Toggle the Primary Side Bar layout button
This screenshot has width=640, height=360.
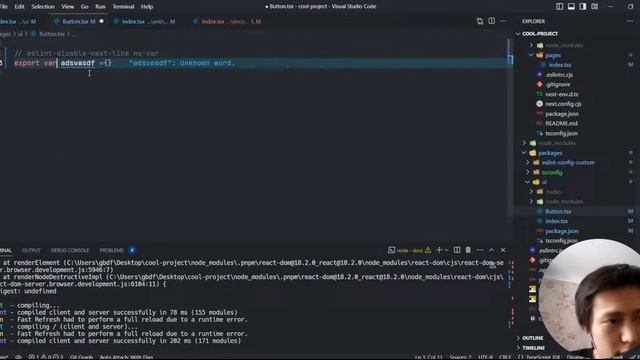click(x=560, y=7)
